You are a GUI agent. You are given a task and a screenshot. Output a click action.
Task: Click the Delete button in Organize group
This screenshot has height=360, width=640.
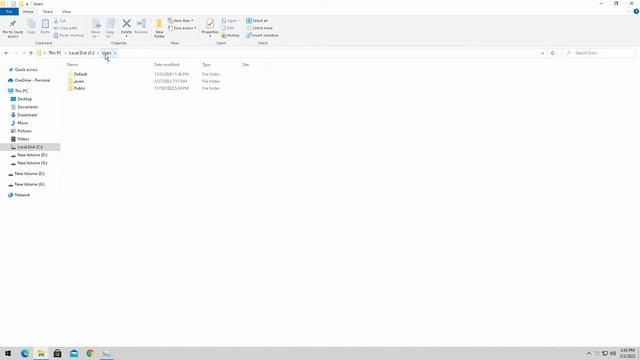(x=126, y=28)
